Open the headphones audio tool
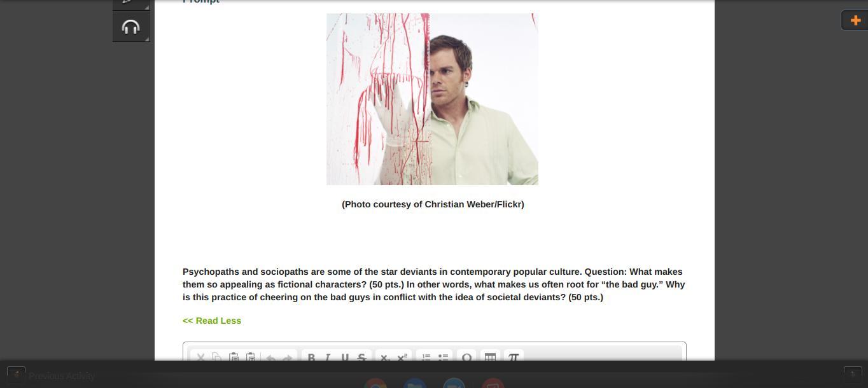This screenshot has width=868, height=388. point(131,27)
